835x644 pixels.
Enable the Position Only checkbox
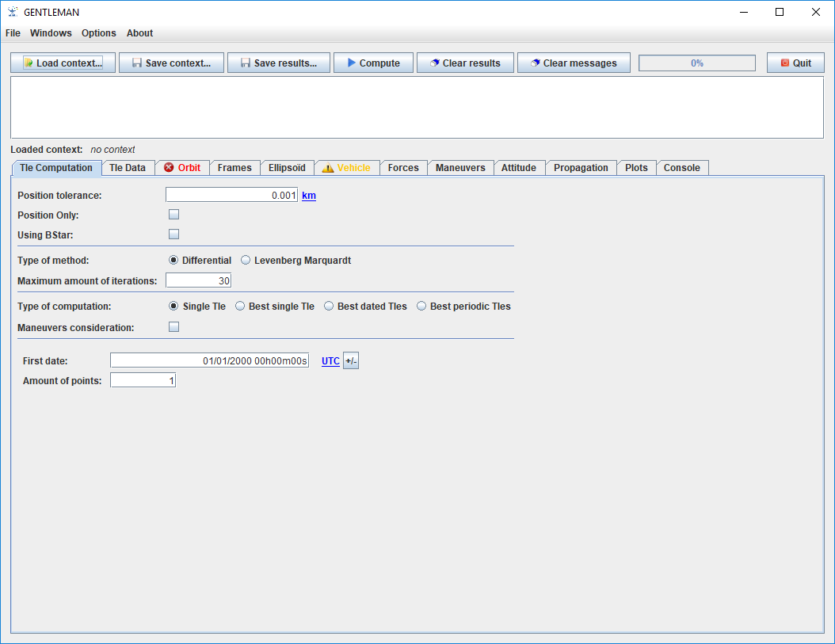[x=174, y=215]
